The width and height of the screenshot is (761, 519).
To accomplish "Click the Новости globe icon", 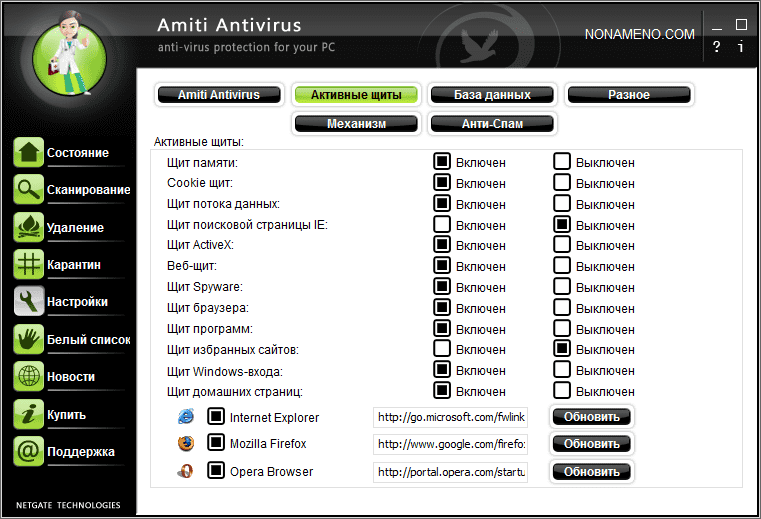I will (x=29, y=377).
